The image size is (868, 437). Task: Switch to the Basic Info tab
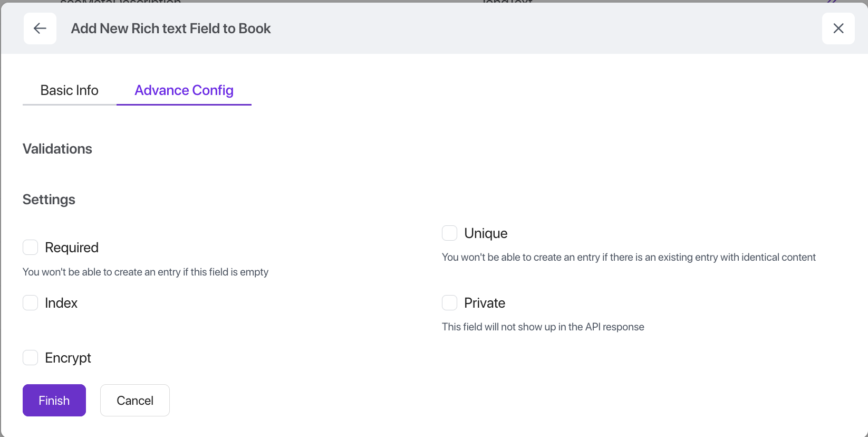coord(69,90)
